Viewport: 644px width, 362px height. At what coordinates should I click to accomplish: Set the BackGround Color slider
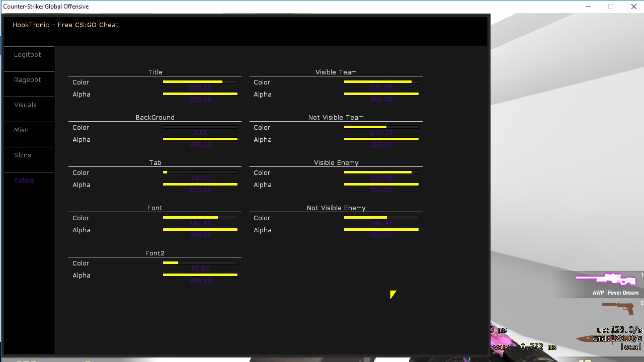click(x=200, y=127)
